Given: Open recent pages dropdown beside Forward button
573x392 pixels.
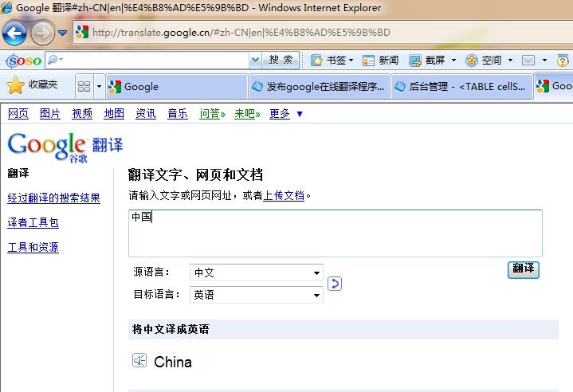Looking at the screenshot, I should tap(63, 33).
